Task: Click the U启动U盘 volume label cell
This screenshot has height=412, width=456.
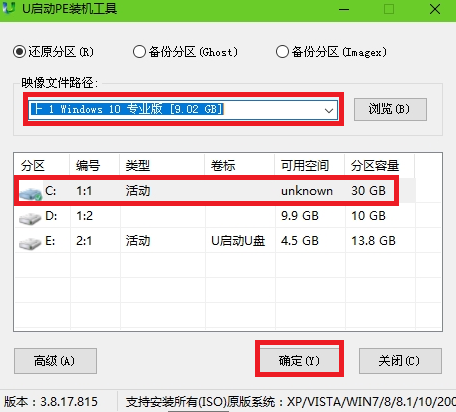Action: click(x=238, y=241)
